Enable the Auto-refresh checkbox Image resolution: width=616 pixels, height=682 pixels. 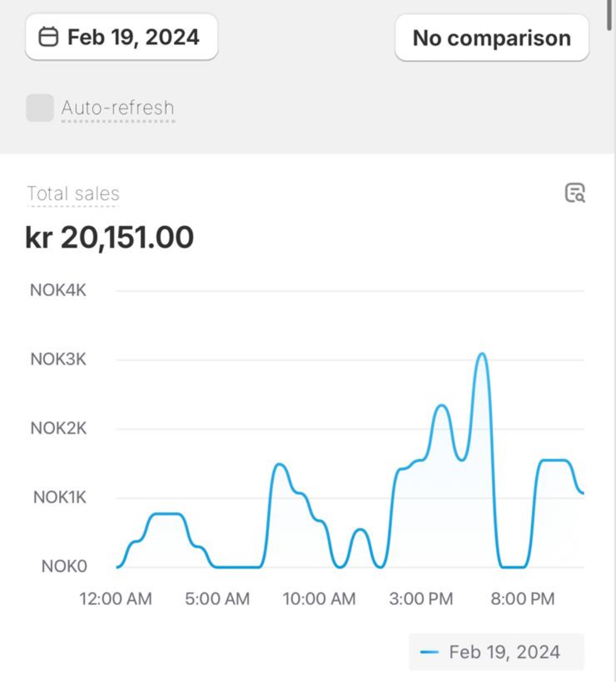40,108
